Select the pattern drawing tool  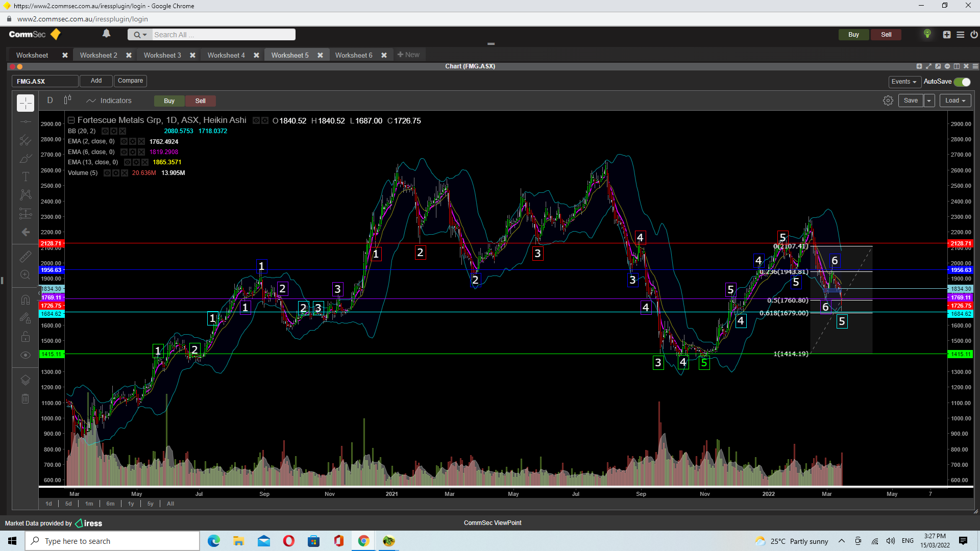pyautogui.click(x=26, y=194)
